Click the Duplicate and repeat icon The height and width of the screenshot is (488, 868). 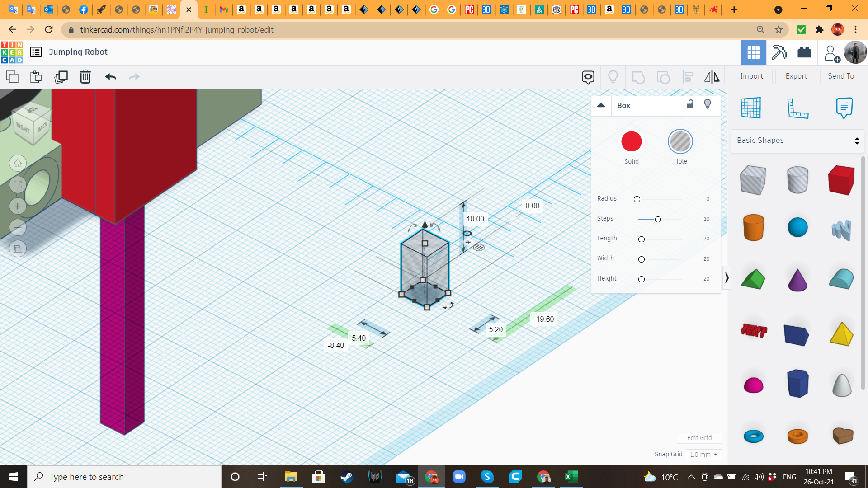[61, 77]
